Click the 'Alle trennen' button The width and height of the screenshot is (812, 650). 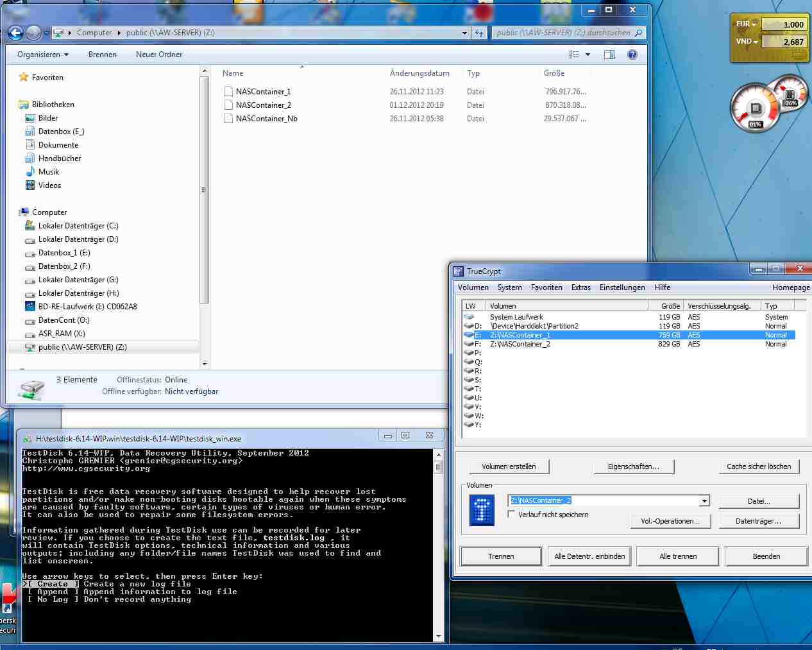tap(678, 556)
